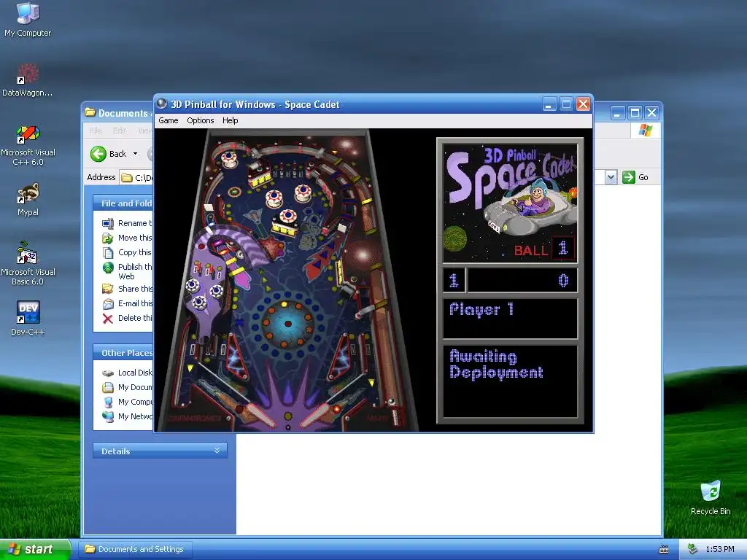Open the Help menu in 3D Pinball
This screenshot has width=747, height=560.
pyautogui.click(x=230, y=120)
